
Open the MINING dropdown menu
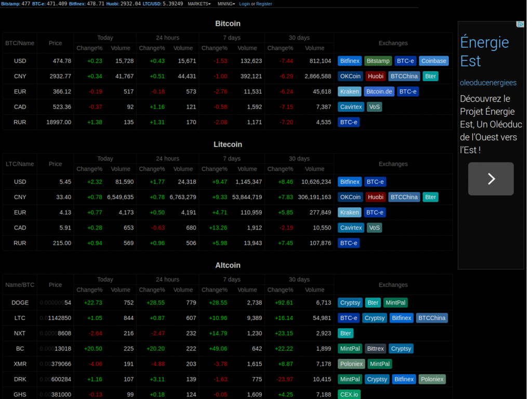tap(226, 4)
